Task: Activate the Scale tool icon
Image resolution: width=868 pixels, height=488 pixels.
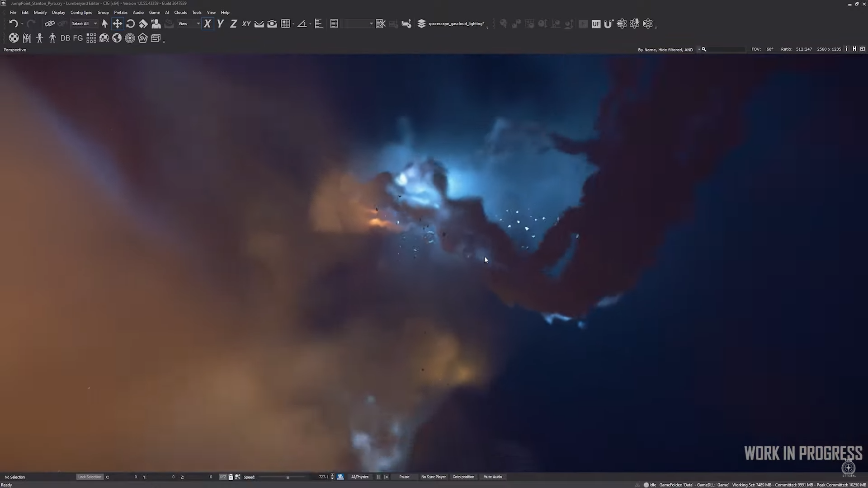Action: [x=143, y=23]
